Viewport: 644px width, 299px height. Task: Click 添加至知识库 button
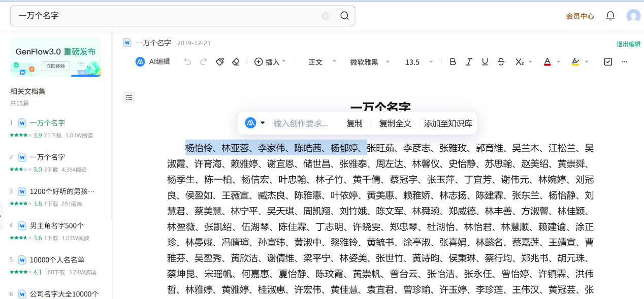(448, 123)
